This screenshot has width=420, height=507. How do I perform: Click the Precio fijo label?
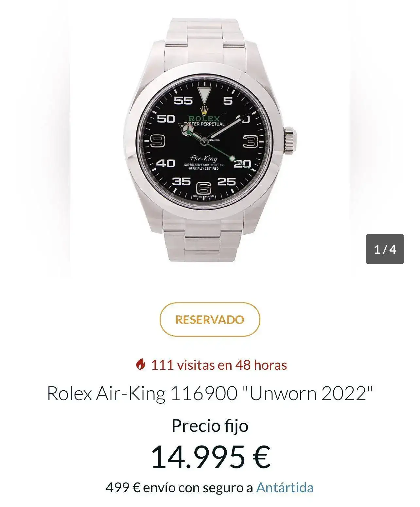click(x=210, y=426)
